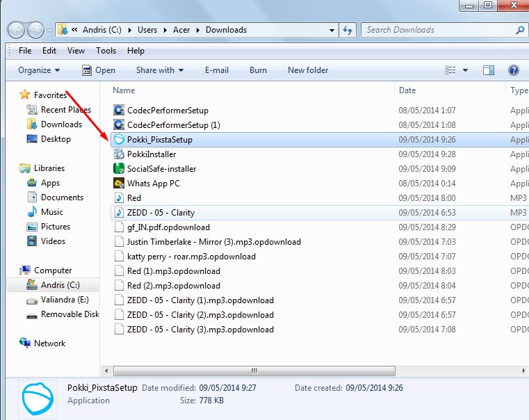
Task: Expand the arrow after Acer breadcrumb
Action: pyautogui.click(x=198, y=30)
